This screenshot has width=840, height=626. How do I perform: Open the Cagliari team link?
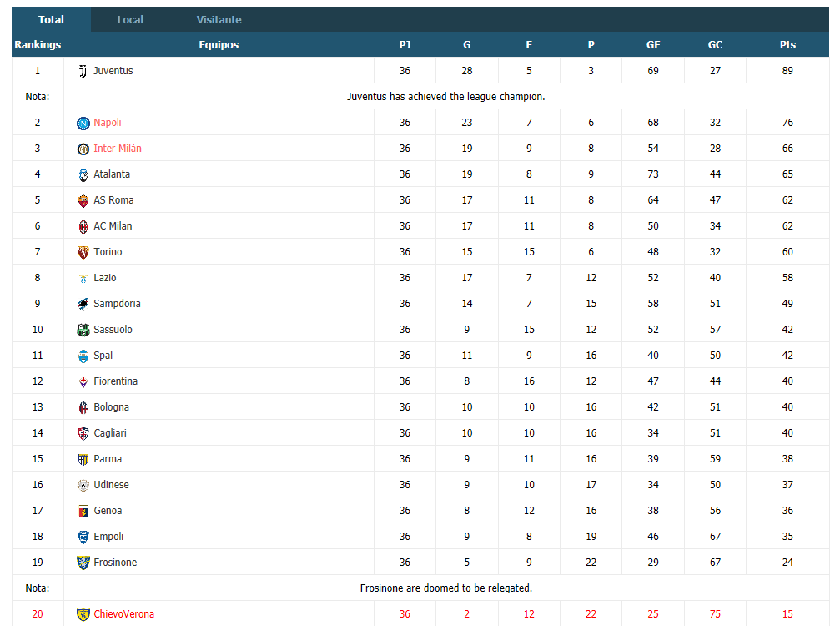point(110,433)
